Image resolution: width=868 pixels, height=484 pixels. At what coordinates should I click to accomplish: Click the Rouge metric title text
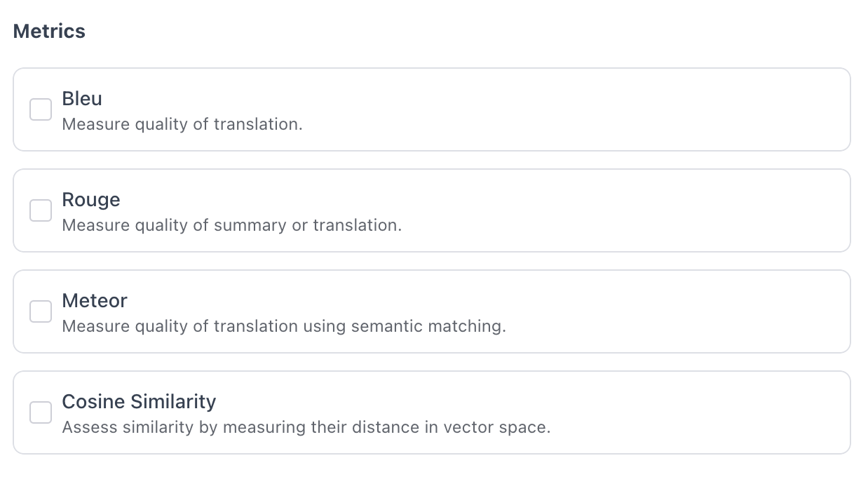91,199
